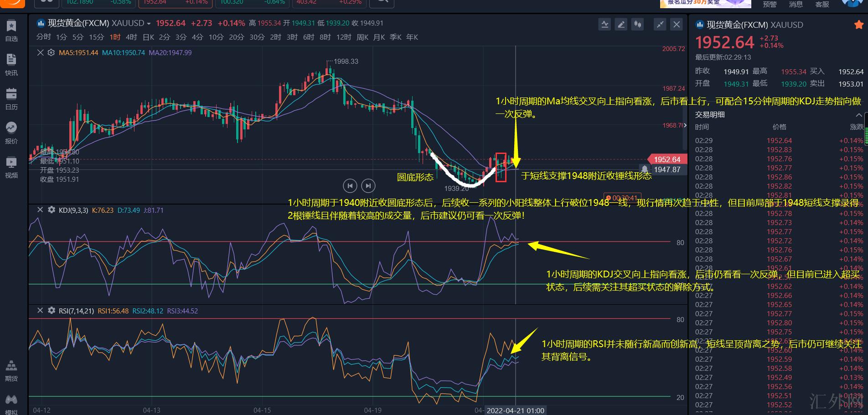This screenshot has height=415, width=868.
Task: Open 预警 alerts in top bar
Action: click(770, 4)
